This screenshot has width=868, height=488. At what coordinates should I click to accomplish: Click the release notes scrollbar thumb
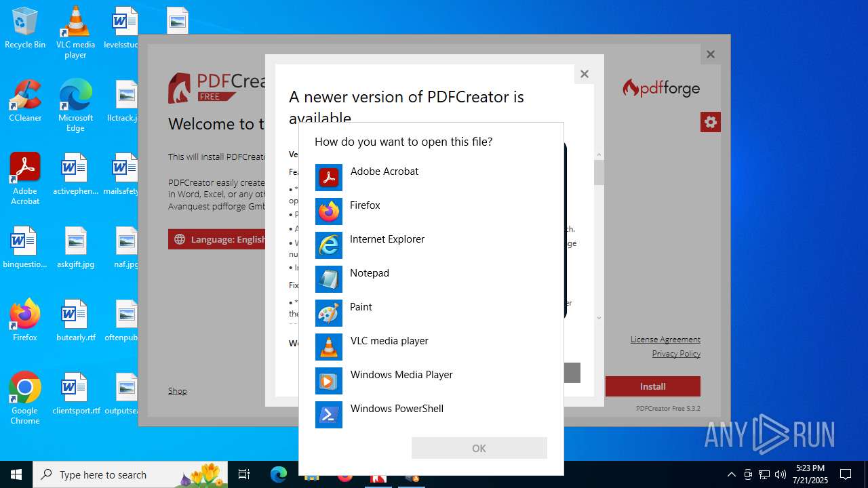[x=599, y=172]
